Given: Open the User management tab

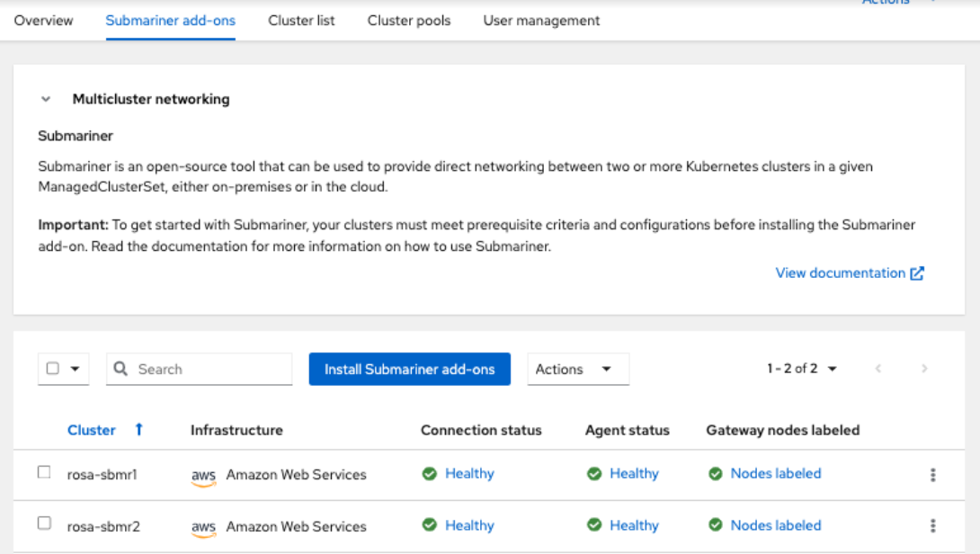Looking at the screenshot, I should pyautogui.click(x=541, y=20).
